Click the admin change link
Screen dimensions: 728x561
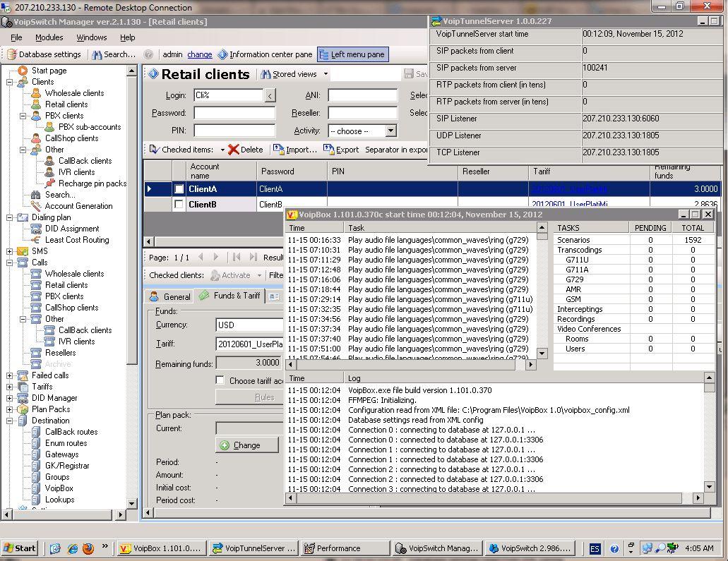200,54
